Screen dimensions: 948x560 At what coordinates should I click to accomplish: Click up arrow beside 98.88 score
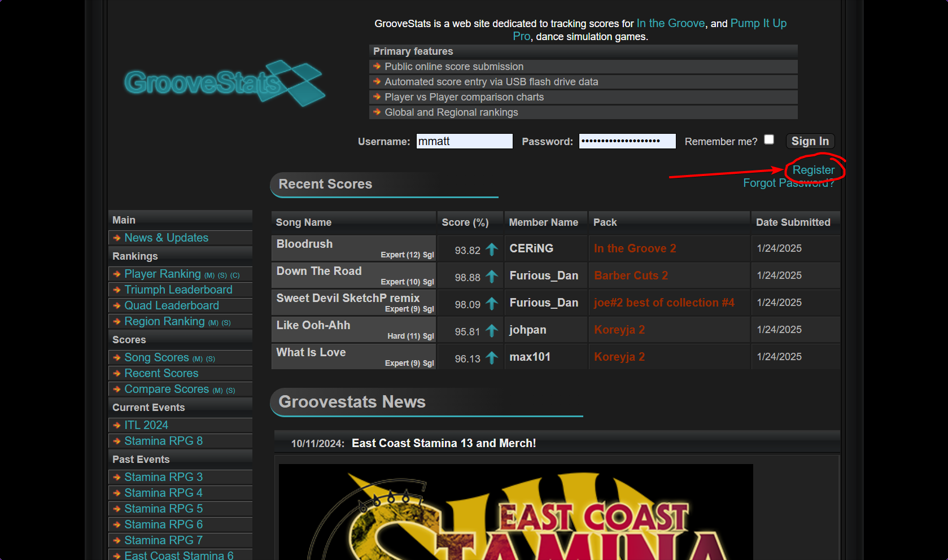point(492,277)
